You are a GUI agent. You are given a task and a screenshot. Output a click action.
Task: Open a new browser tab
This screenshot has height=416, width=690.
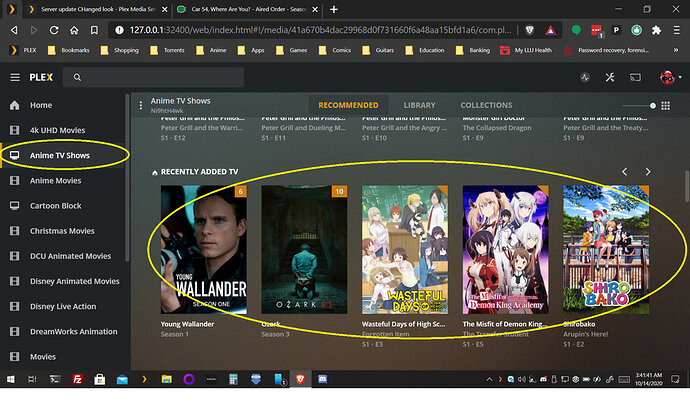(x=334, y=9)
